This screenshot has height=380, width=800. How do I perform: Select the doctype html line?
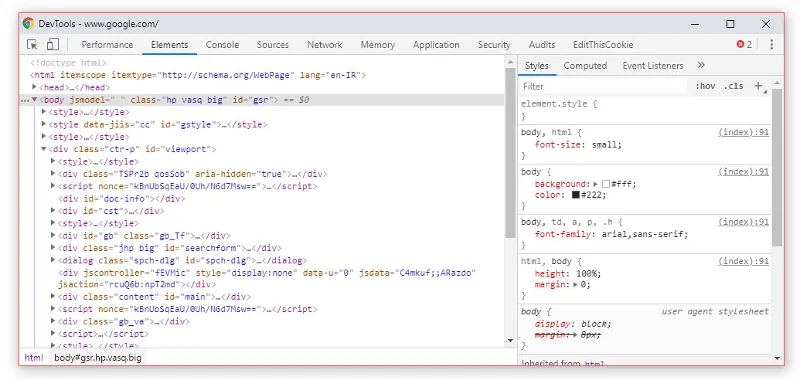coord(68,63)
